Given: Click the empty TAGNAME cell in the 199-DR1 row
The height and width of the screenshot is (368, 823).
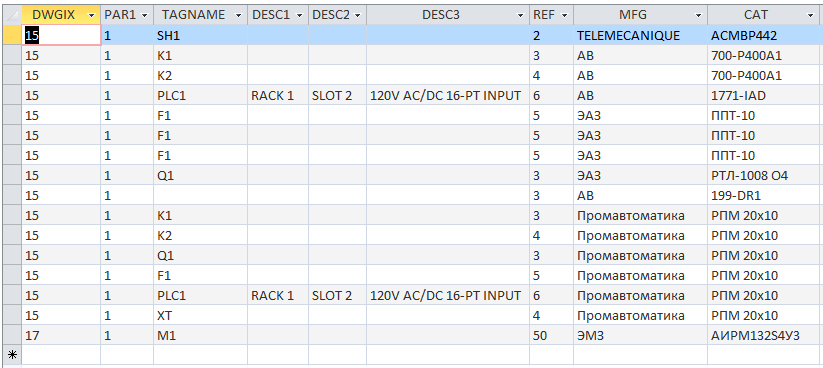Looking at the screenshot, I should click(x=201, y=195).
